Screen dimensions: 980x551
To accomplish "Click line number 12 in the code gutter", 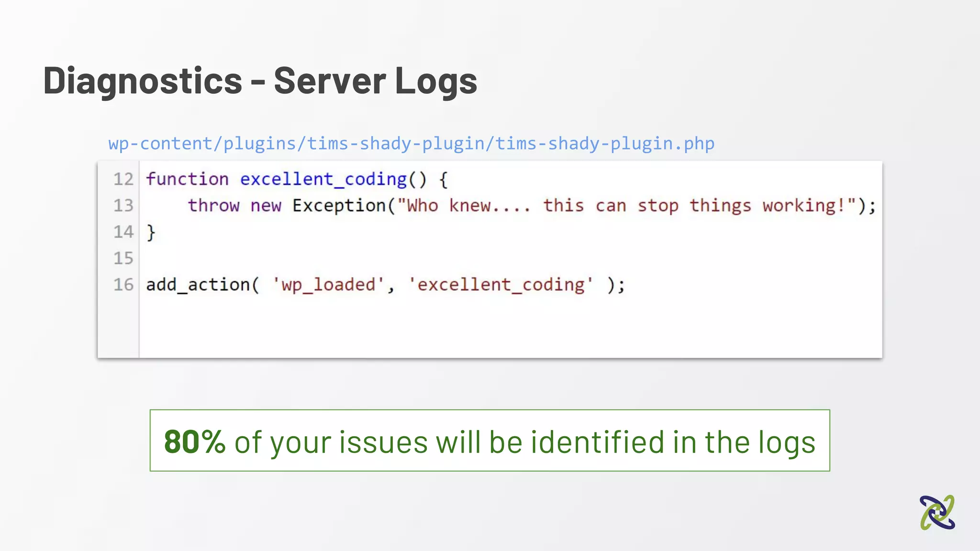I will pyautogui.click(x=123, y=179).
